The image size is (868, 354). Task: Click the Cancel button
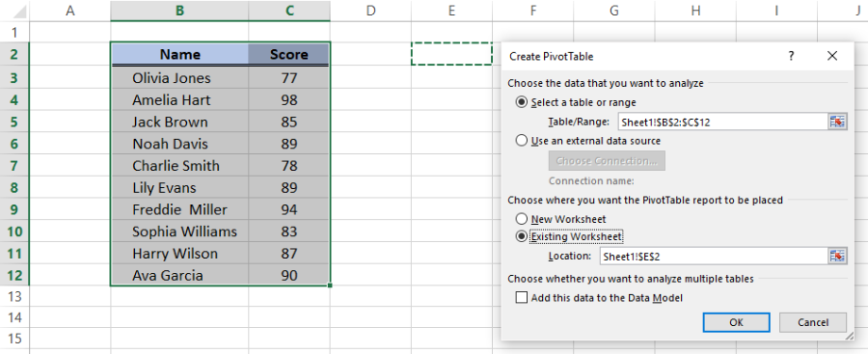[813, 322]
